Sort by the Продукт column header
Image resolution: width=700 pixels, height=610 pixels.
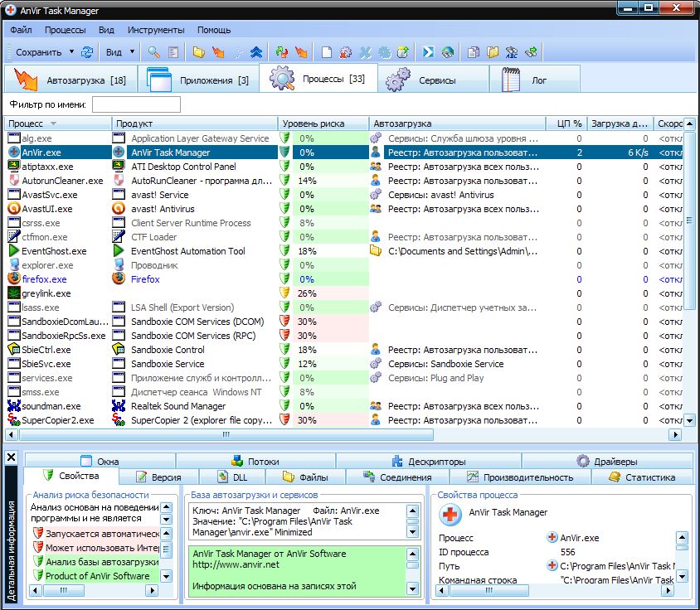195,123
